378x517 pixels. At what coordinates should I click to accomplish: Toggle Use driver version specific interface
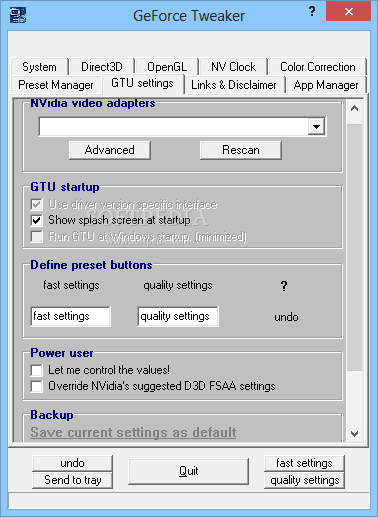37,204
